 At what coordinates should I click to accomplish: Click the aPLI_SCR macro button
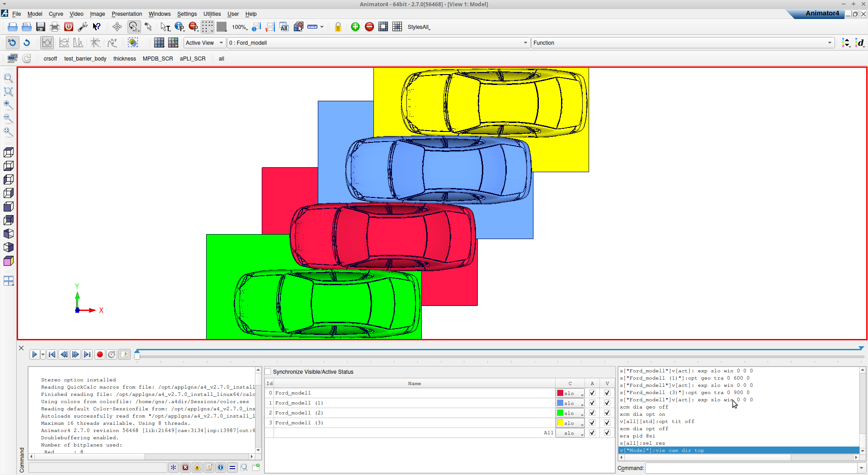coord(193,59)
